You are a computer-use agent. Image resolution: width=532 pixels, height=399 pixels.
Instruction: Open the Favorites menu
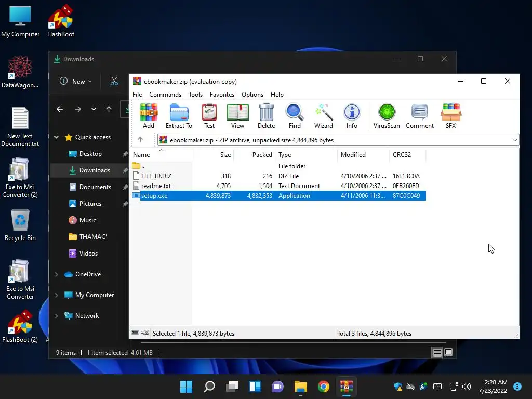222,95
